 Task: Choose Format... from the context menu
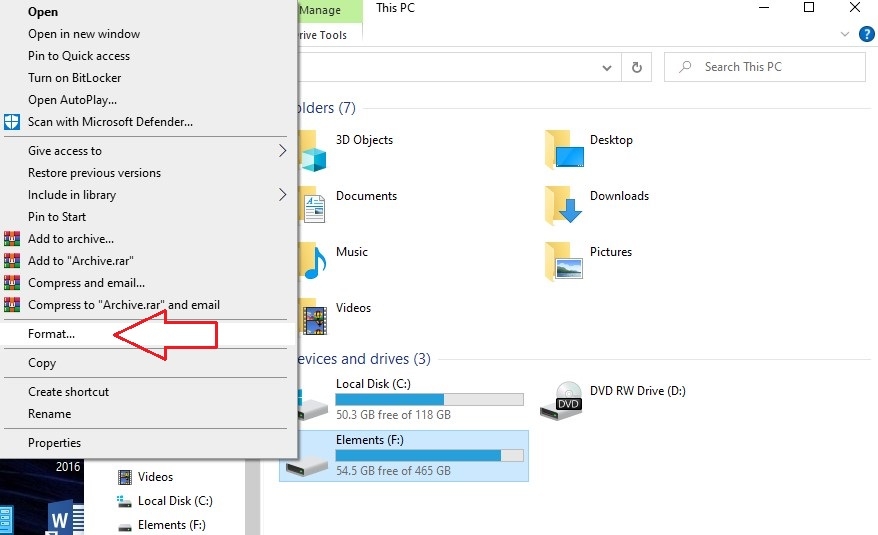coord(51,334)
